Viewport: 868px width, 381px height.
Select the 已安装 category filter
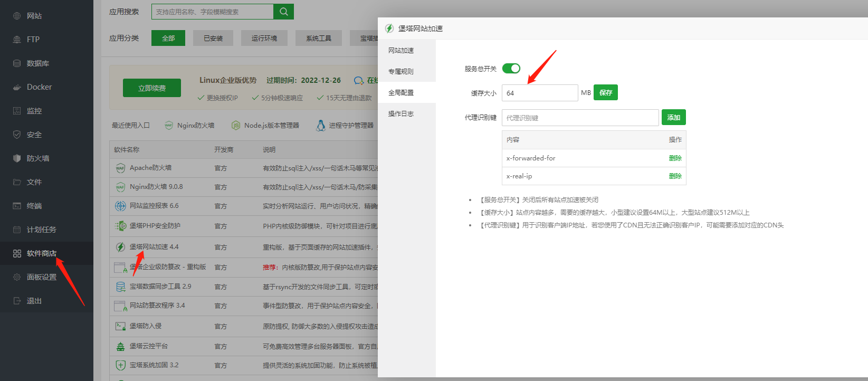click(213, 38)
